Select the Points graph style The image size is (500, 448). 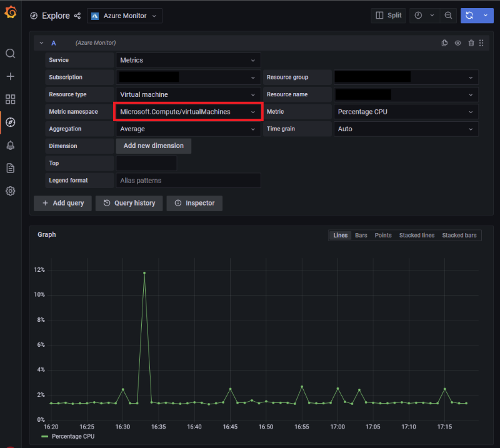tap(383, 236)
